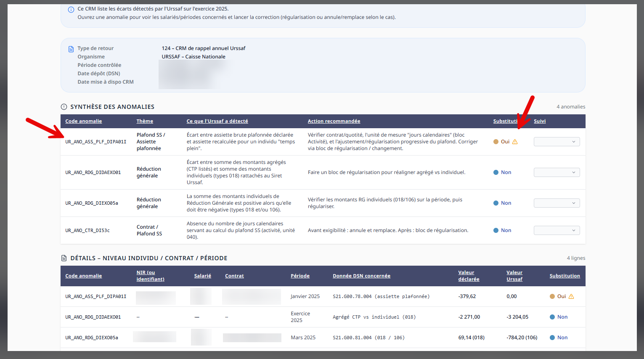This screenshot has height=359, width=644.
Task: Click warning triangle in UR_ANO_ASS_PLF_DIPA01I synthesis row
Action: click(x=515, y=142)
